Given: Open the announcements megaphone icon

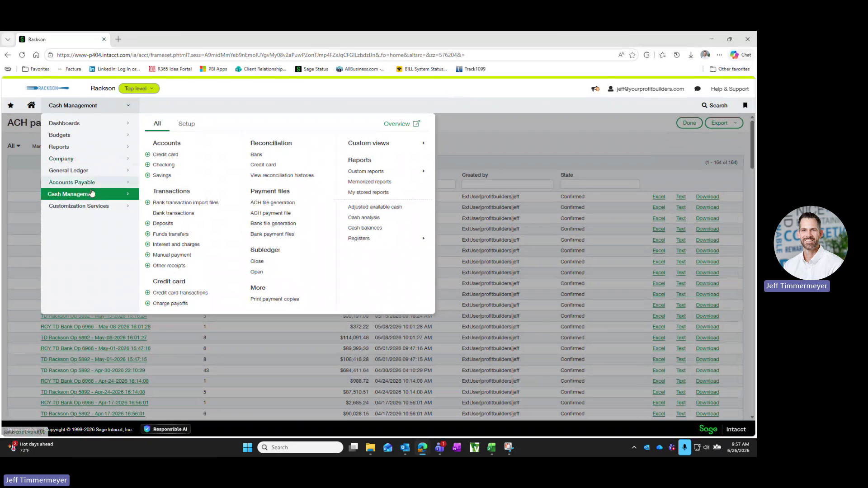Looking at the screenshot, I should 595,89.
